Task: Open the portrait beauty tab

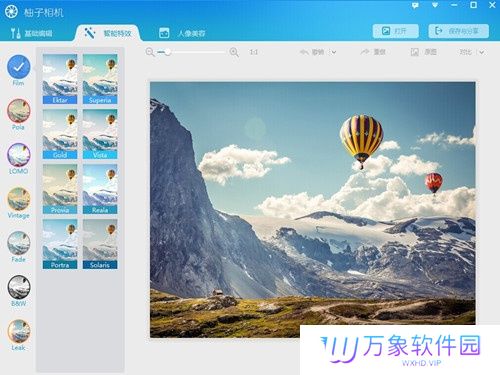Action: coord(182,33)
